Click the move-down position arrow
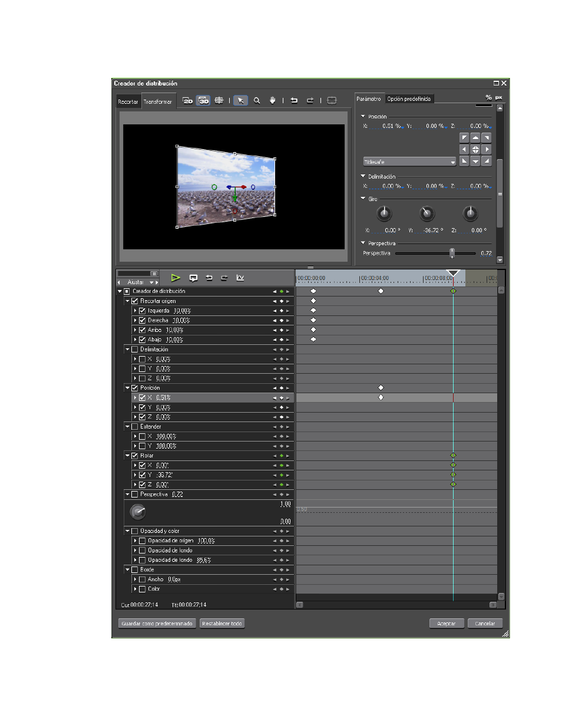This screenshot has width=562, height=728. (475, 161)
